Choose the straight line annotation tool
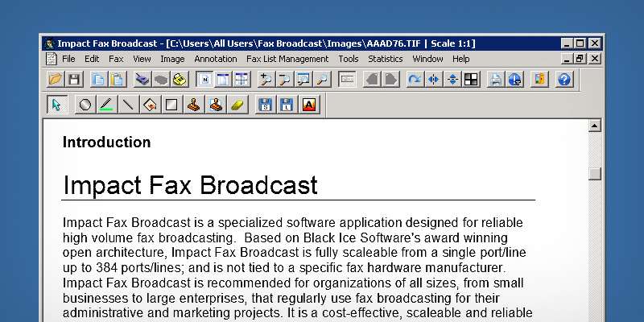 [127, 105]
